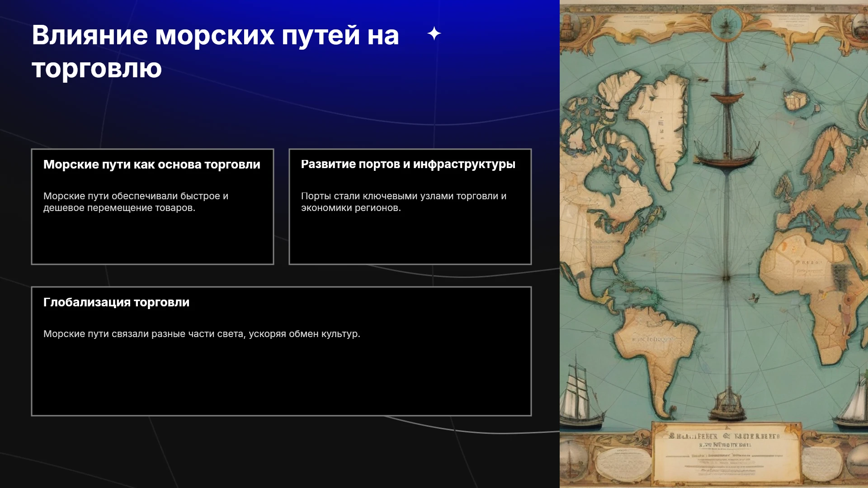Click the heading 'Глобализация торговли'
This screenshot has width=868, height=488.
click(116, 302)
